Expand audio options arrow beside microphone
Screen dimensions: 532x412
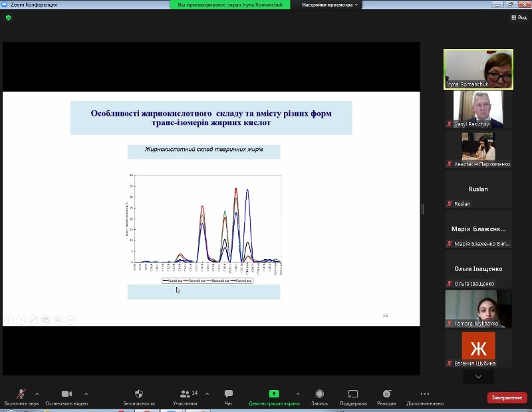click(x=37, y=393)
